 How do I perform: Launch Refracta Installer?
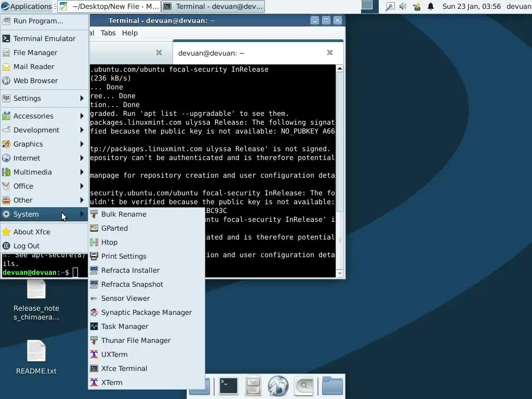point(146,270)
